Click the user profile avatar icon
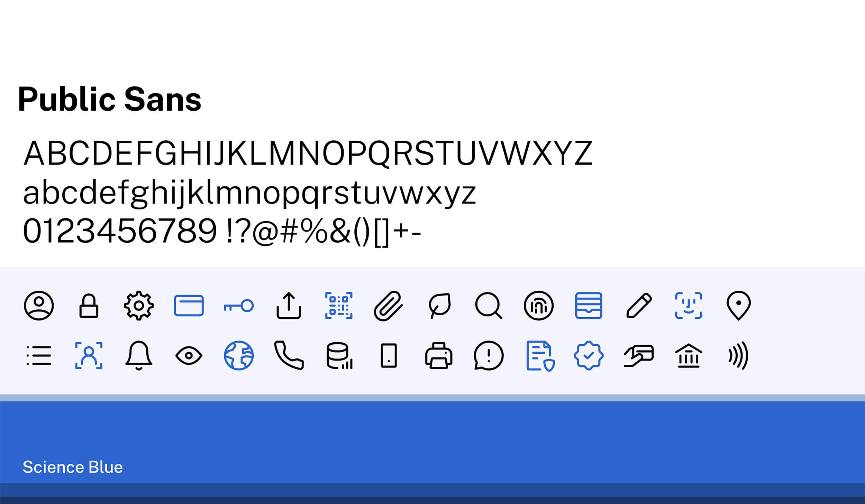 [x=39, y=306]
